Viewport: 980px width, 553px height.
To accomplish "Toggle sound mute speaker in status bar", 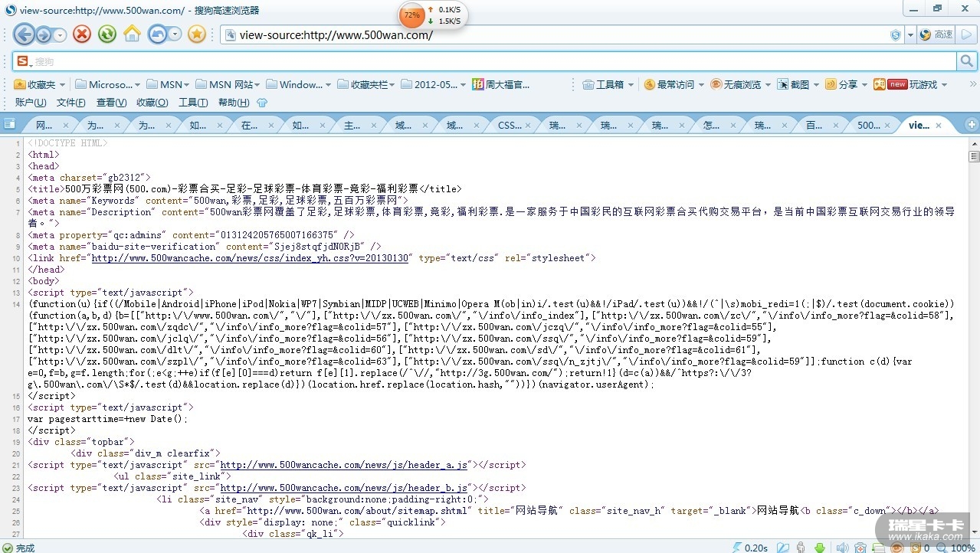I will (x=842, y=548).
